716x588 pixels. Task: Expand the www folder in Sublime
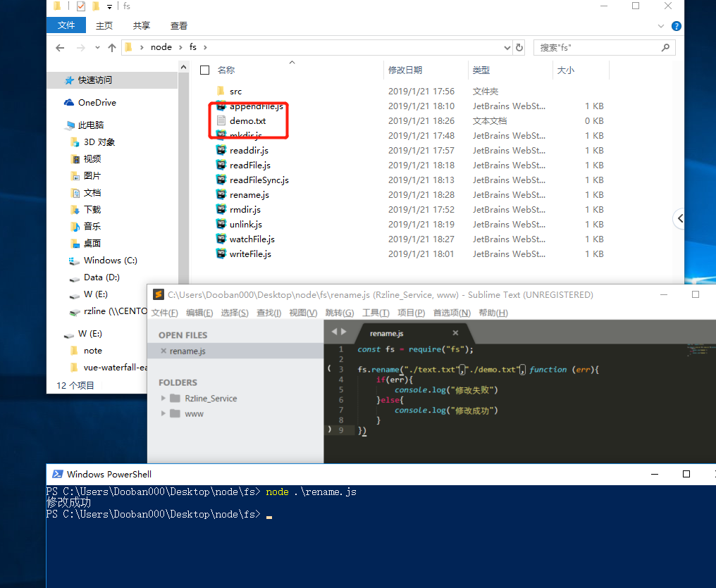click(x=163, y=413)
